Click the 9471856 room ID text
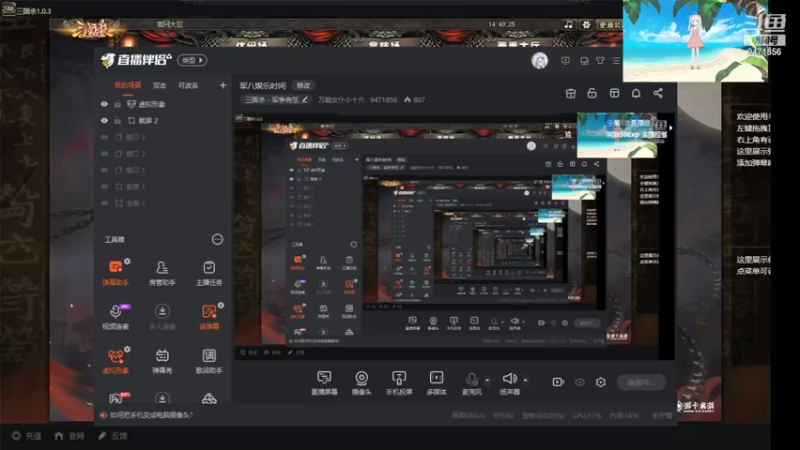The height and width of the screenshot is (450, 800). [383, 99]
